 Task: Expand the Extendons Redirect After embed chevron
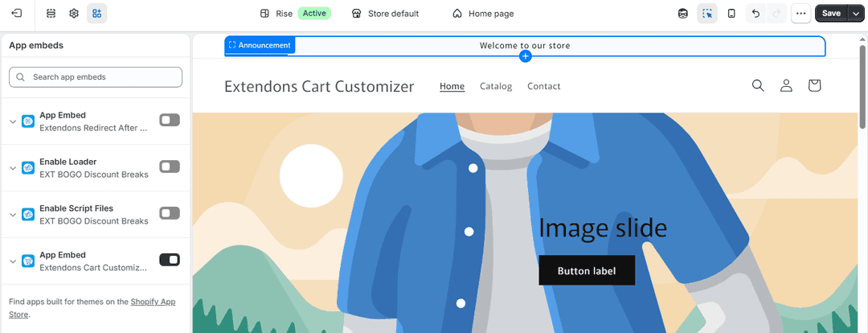[14, 121]
